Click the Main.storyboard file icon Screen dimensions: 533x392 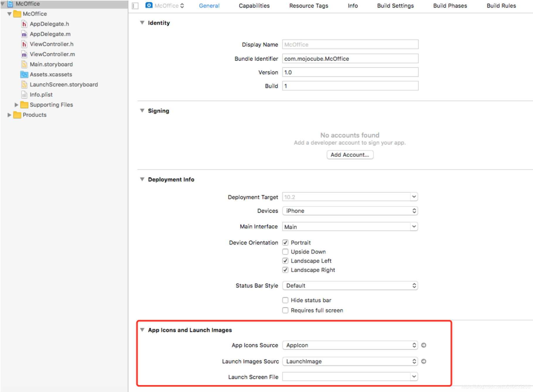pos(24,64)
